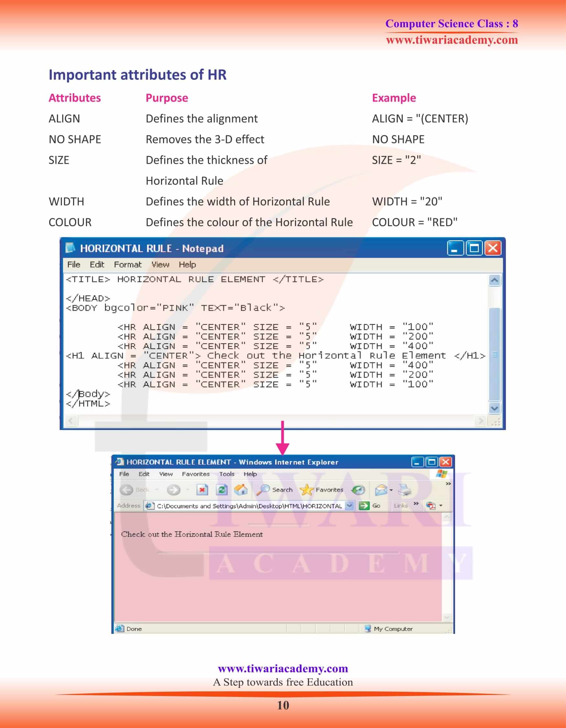Expand the toolbar overflow chevron under the flag
Image resolution: width=566 pixels, height=728 pixels.
(x=448, y=484)
